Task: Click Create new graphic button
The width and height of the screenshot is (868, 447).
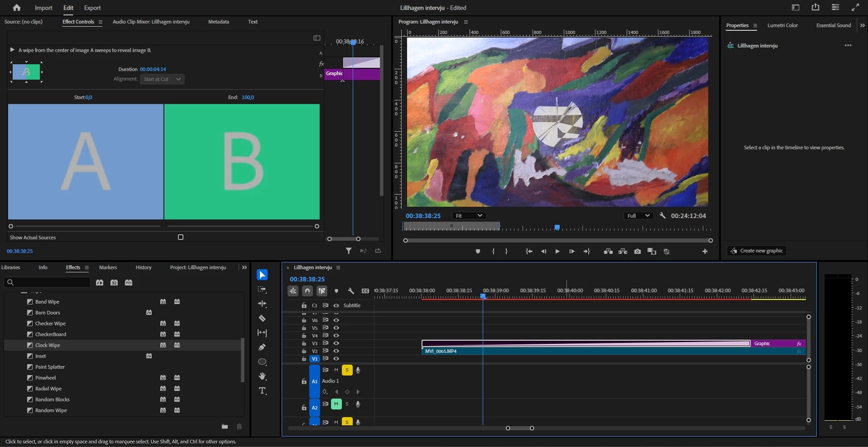Action: (x=757, y=251)
